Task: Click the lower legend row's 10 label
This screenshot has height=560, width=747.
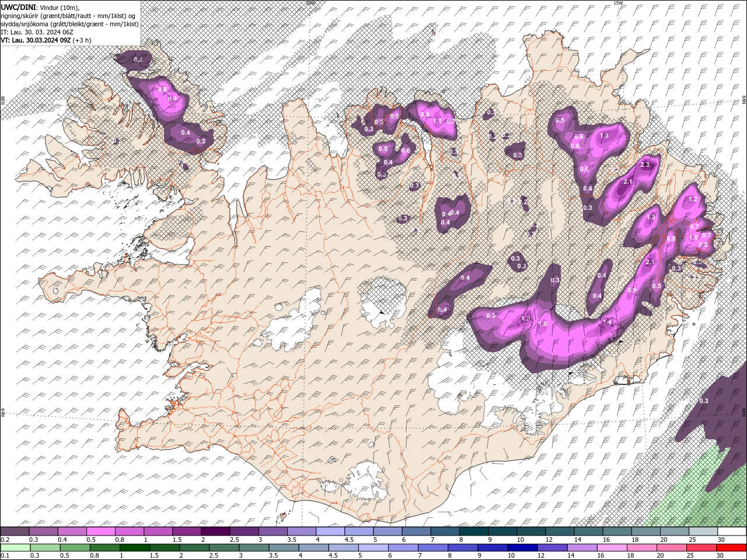Action: (x=511, y=556)
